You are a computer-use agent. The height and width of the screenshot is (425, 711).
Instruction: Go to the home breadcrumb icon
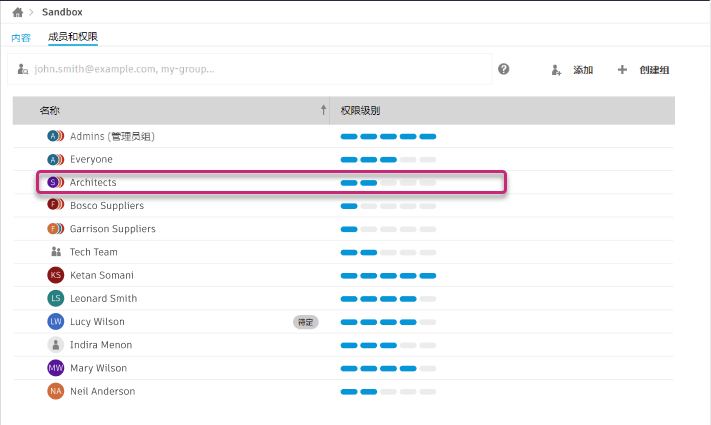[18, 12]
